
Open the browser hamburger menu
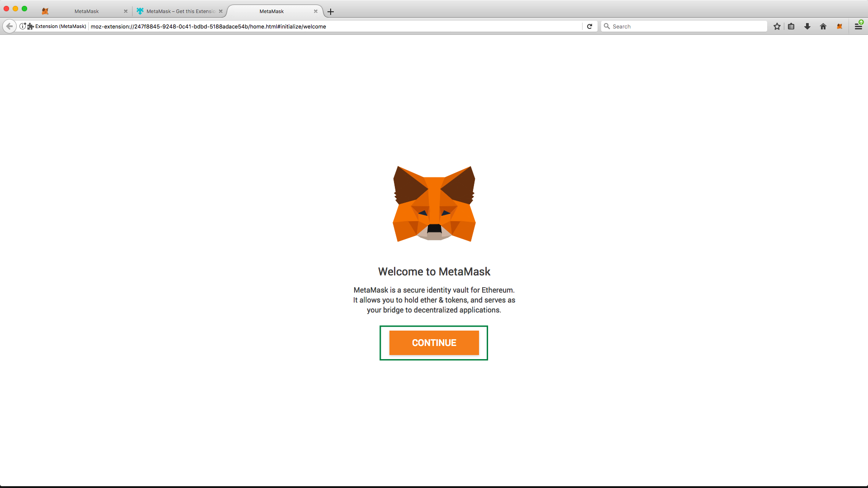pos(858,26)
